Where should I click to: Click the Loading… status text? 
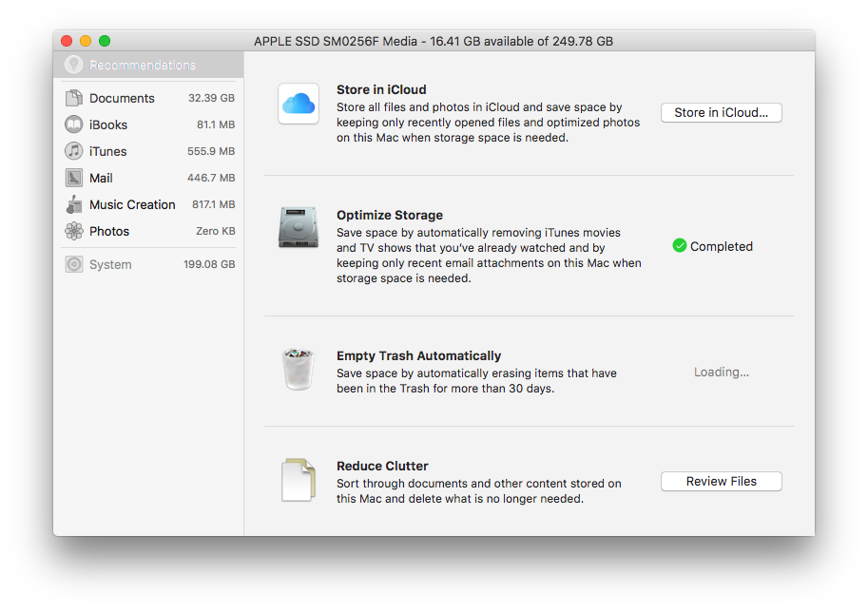(721, 372)
